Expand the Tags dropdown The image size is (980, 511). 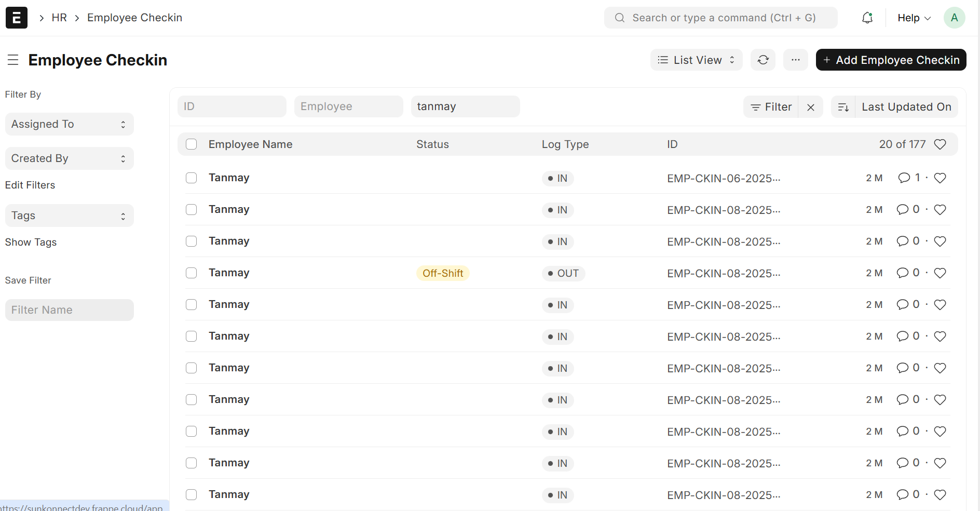(70, 216)
